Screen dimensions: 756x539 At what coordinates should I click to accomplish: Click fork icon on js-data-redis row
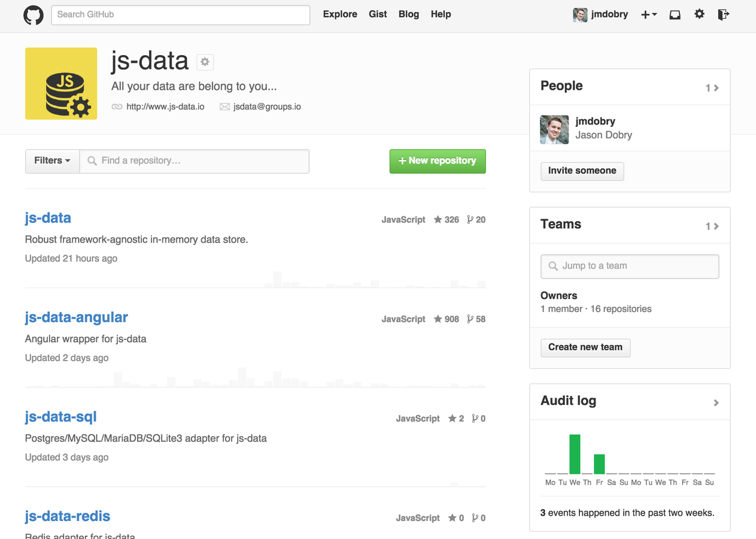475,518
